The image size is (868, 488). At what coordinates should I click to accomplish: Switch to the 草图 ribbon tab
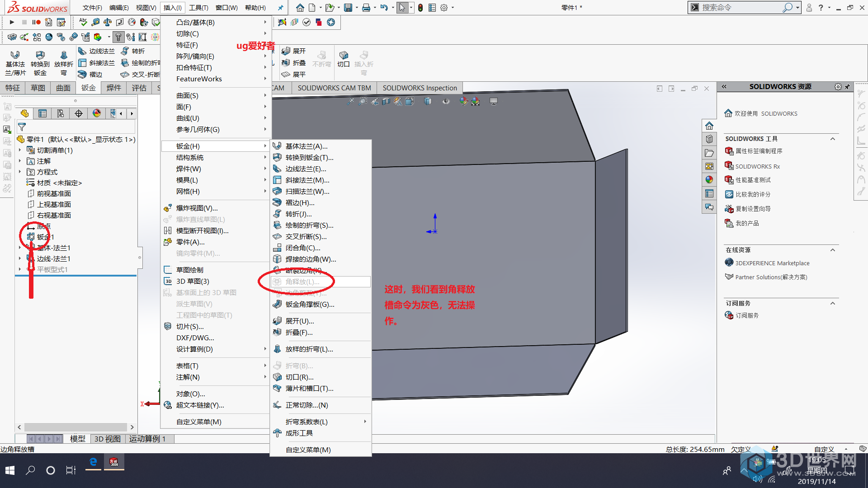(38, 88)
